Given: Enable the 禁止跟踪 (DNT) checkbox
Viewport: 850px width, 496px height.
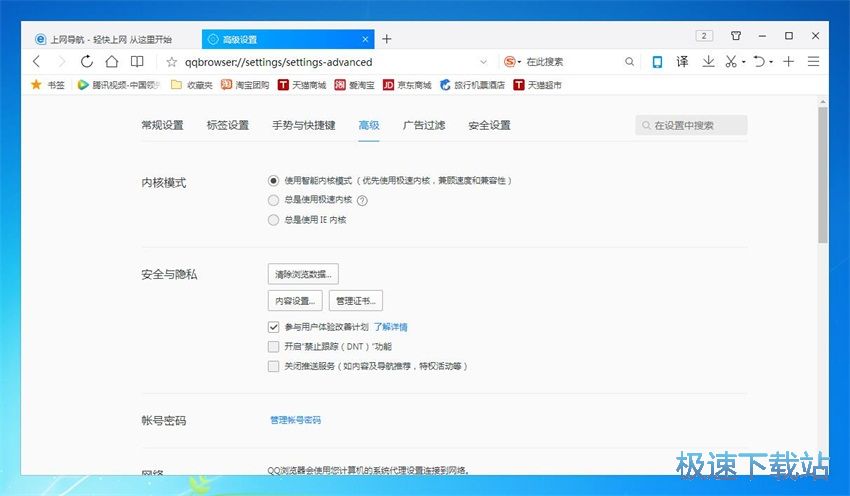Looking at the screenshot, I should 273,347.
